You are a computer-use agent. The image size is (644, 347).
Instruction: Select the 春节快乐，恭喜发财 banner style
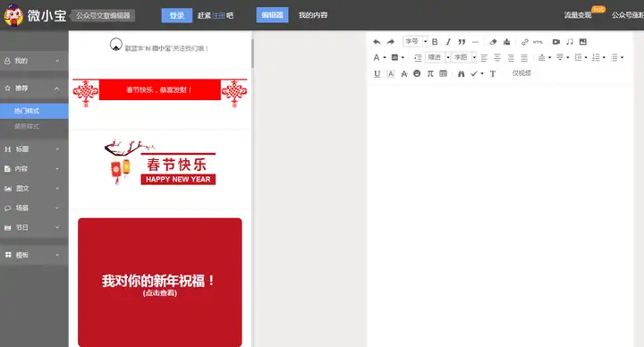coord(160,92)
